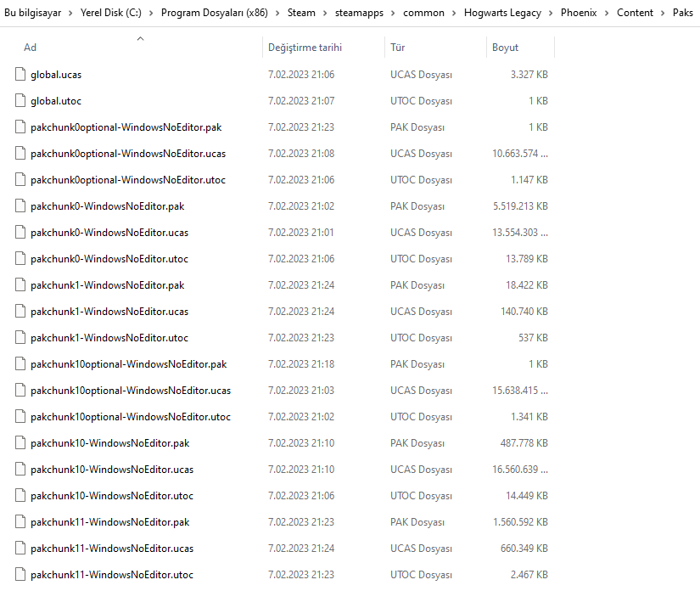Sort files by the Tür column header
Viewport: 700px width, 591px height.
[x=397, y=48]
